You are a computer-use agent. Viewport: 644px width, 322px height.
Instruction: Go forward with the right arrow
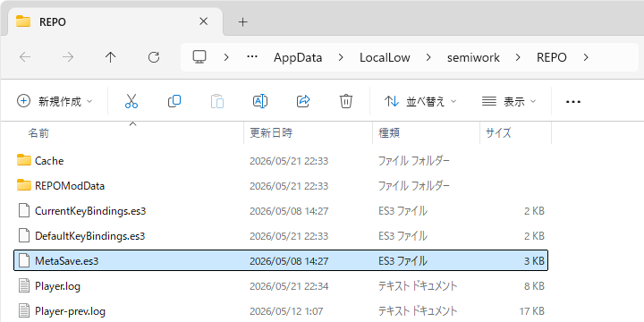click(68, 57)
